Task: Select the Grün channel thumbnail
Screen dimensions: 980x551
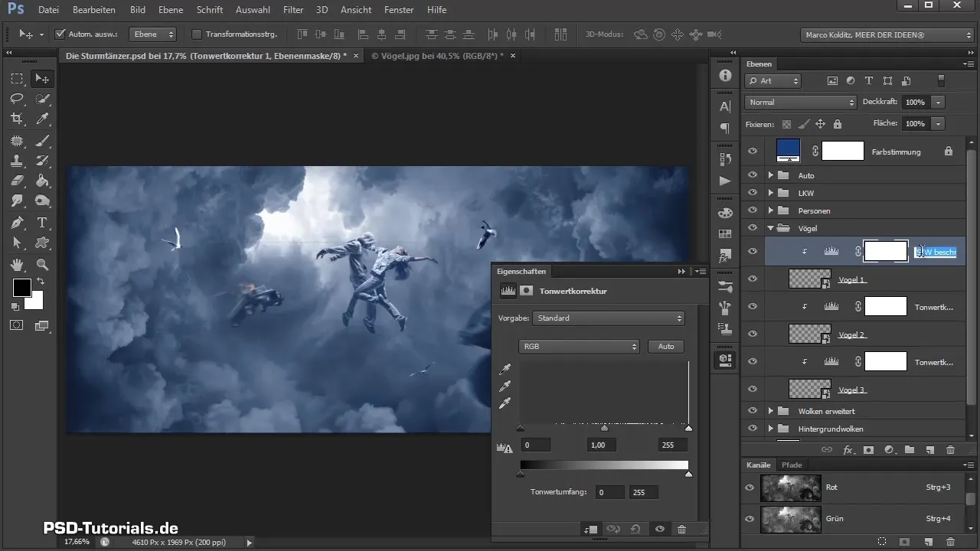Action: (x=790, y=518)
